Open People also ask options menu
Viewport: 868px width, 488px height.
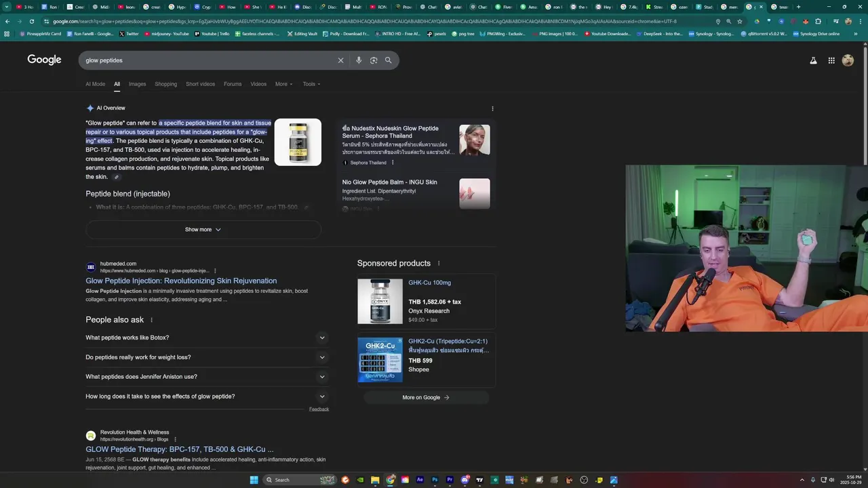[151, 320]
